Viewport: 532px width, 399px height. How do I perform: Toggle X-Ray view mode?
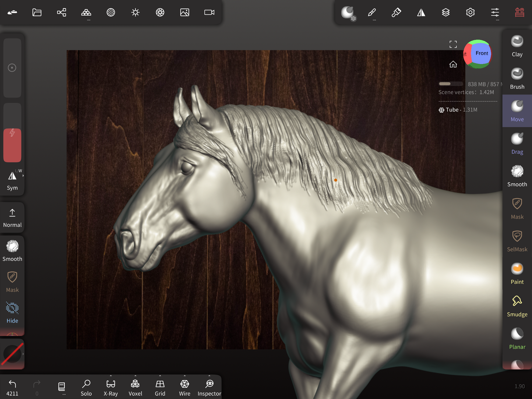point(111,388)
